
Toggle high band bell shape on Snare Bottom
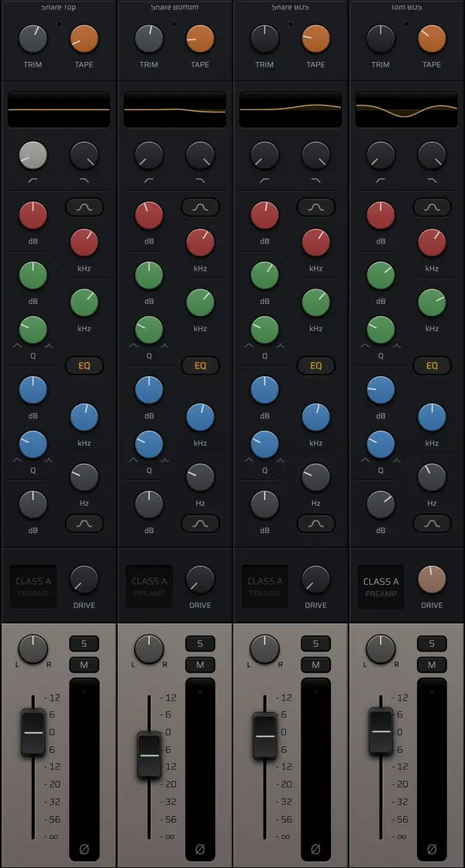tap(200, 207)
